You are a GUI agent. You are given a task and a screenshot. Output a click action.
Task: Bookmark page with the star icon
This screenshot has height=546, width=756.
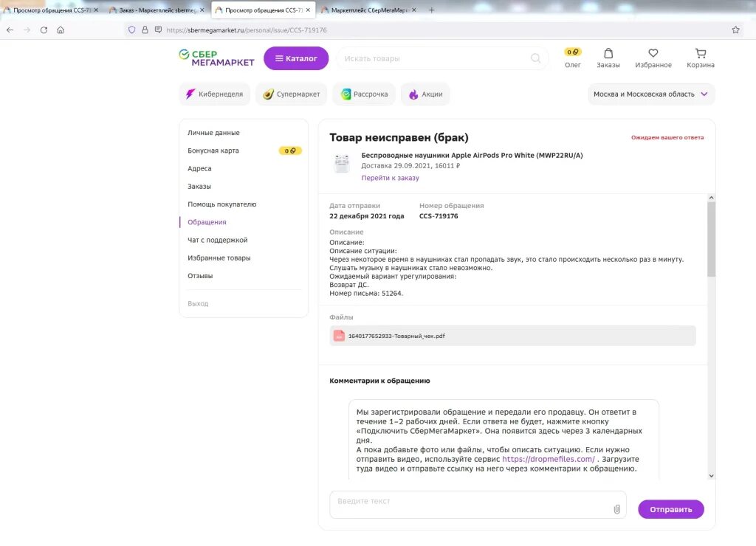(736, 30)
